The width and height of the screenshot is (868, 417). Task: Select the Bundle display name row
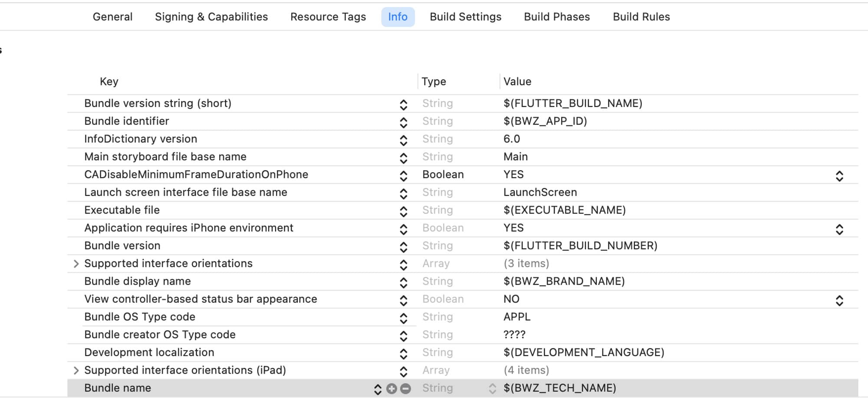pos(138,282)
